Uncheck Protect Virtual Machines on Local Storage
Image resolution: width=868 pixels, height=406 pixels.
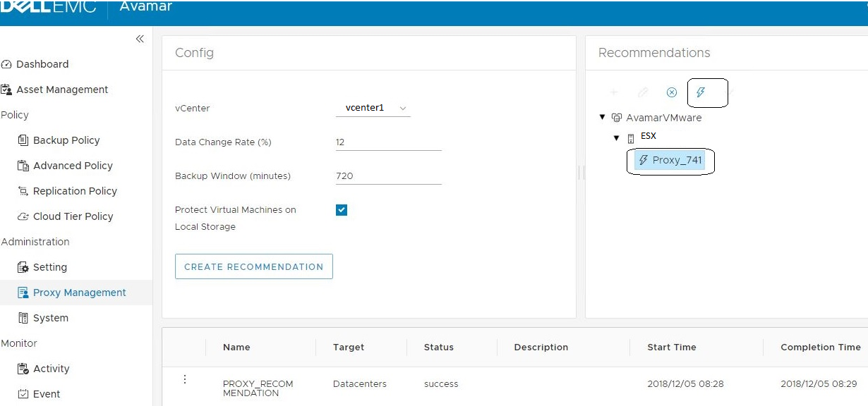342,210
